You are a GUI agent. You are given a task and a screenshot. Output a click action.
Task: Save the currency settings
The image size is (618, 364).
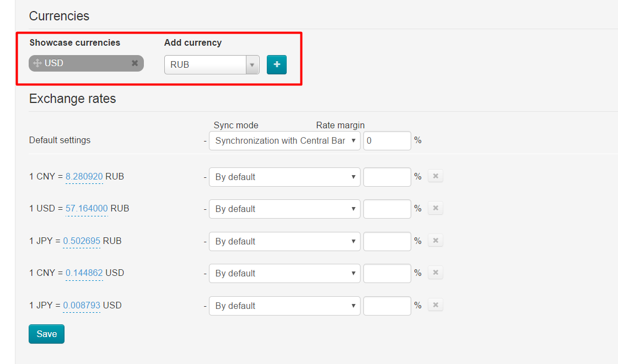click(x=46, y=334)
